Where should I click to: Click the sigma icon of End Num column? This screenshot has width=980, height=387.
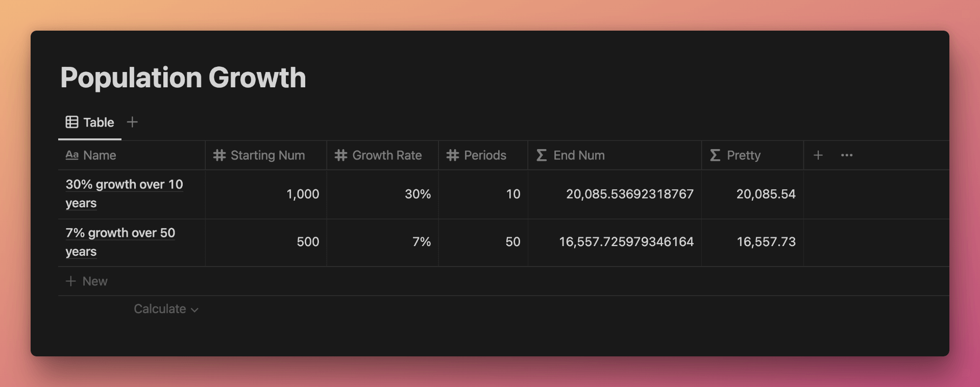[x=542, y=155]
